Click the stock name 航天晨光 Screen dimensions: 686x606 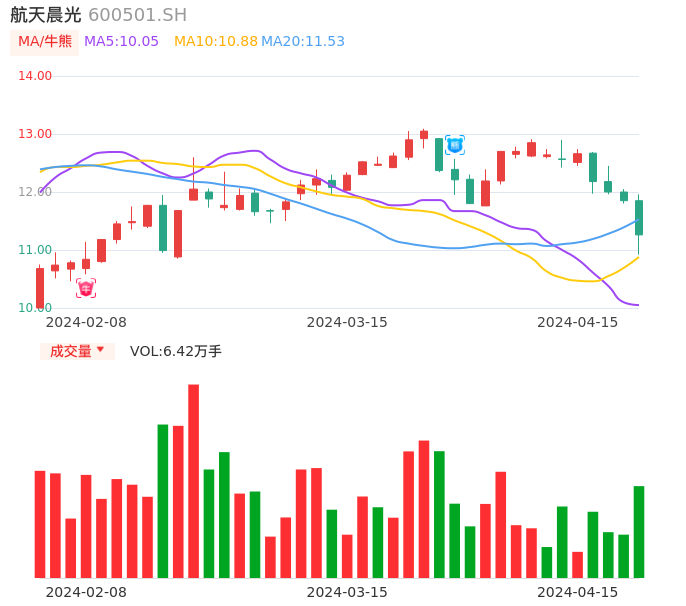(46, 15)
